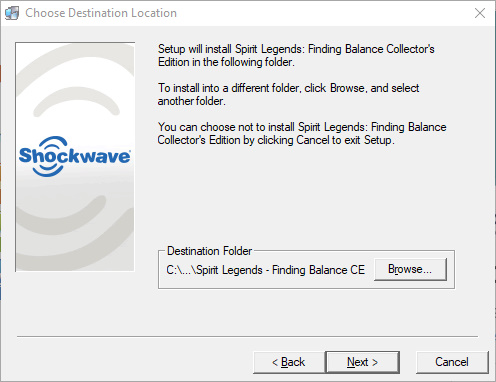Click the 'Choose Destination Location' title text
Viewport: 496px width, 382px height.
coord(101,13)
